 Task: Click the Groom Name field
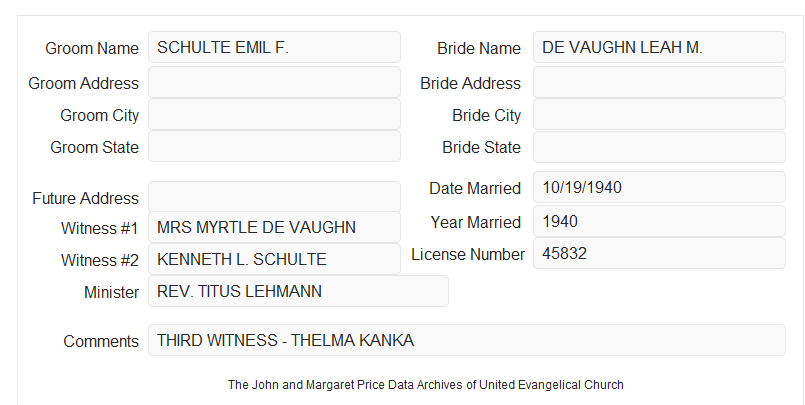274,47
